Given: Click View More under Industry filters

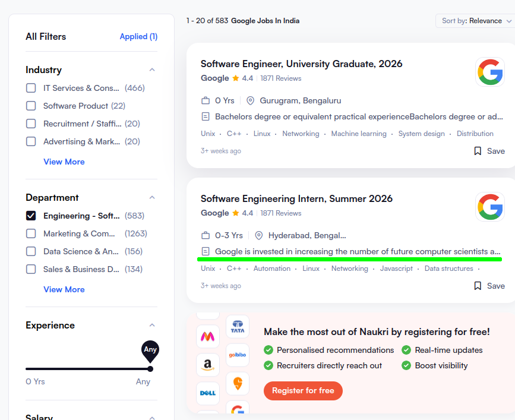Looking at the screenshot, I should pyautogui.click(x=64, y=162).
